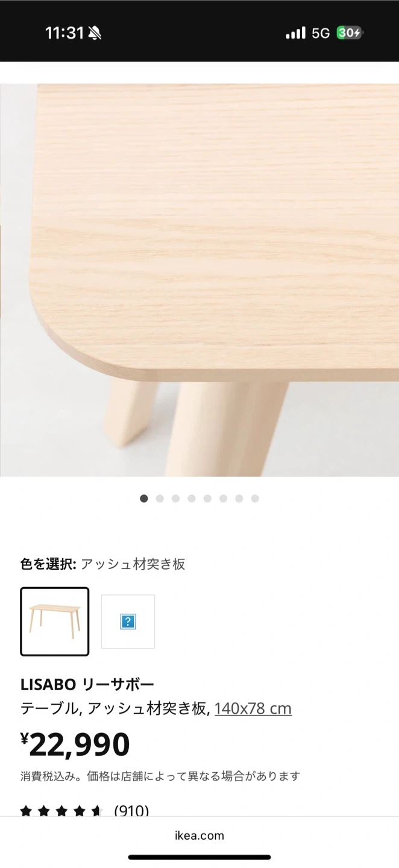Screen dimensions: 399x868
Task: Tap the ikea.com address bar
Action: 199,835
